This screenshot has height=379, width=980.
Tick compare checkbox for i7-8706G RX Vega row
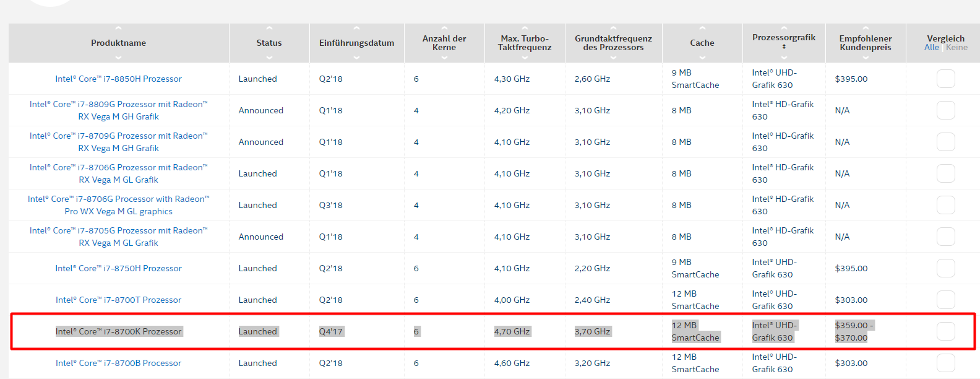point(945,173)
